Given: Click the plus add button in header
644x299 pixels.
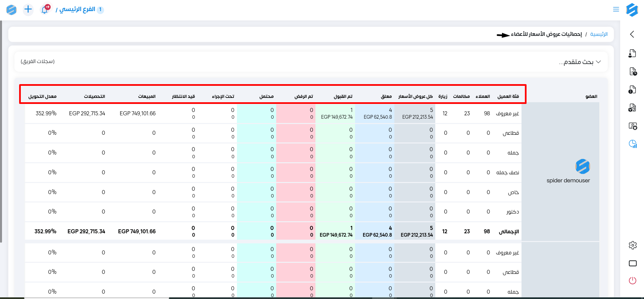Looking at the screenshot, I should (28, 9).
